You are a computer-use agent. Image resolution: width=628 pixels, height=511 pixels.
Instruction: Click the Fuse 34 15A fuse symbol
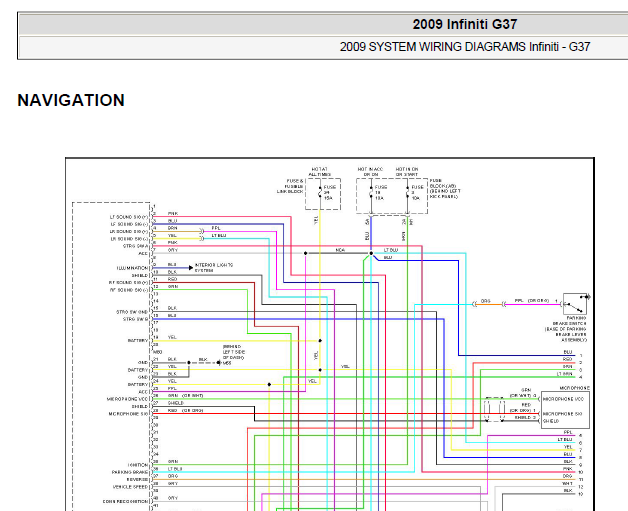(320, 193)
